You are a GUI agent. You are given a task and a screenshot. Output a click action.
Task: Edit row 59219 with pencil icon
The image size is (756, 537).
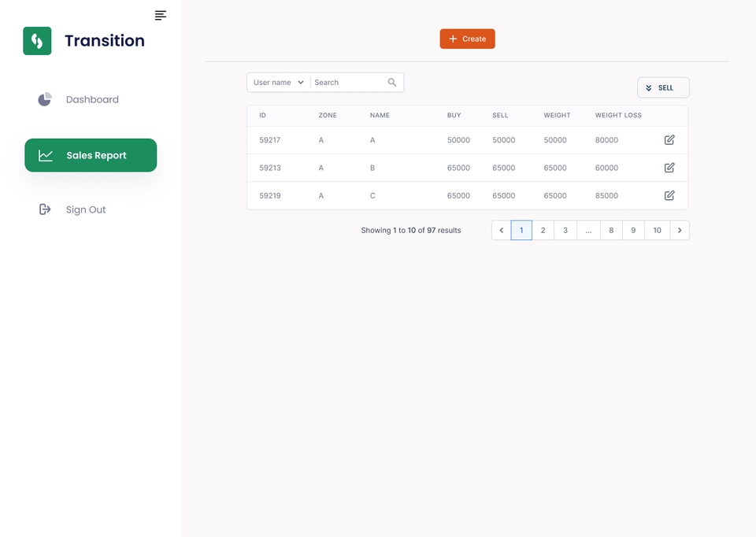pos(669,195)
